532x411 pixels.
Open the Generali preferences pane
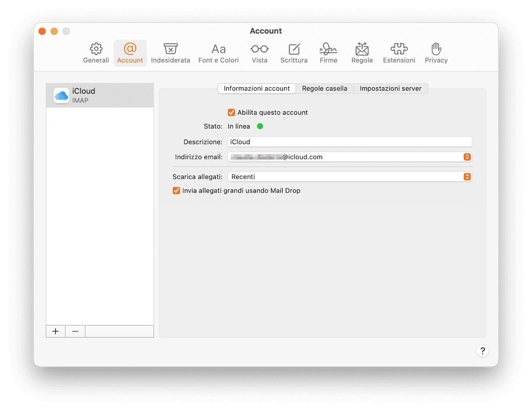tap(96, 53)
